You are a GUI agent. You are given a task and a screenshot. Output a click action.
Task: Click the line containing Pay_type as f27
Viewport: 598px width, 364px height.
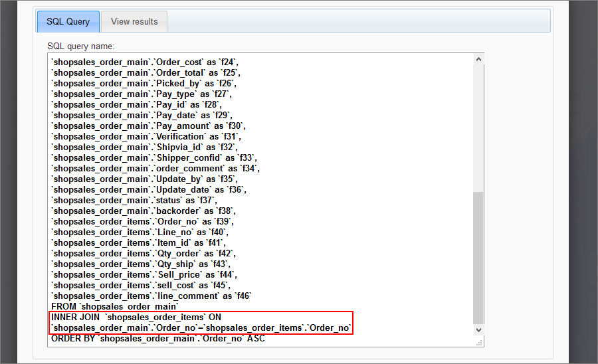pos(142,94)
